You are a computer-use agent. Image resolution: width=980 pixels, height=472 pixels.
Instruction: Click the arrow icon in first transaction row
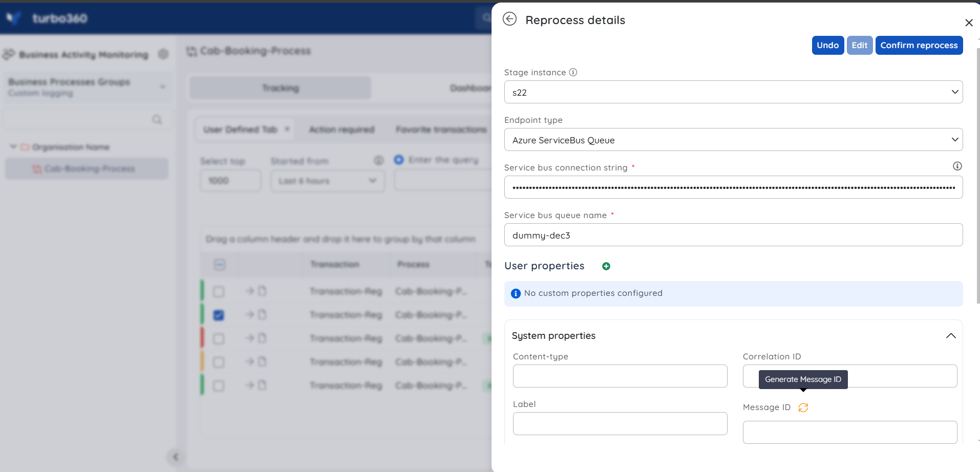[x=250, y=291]
